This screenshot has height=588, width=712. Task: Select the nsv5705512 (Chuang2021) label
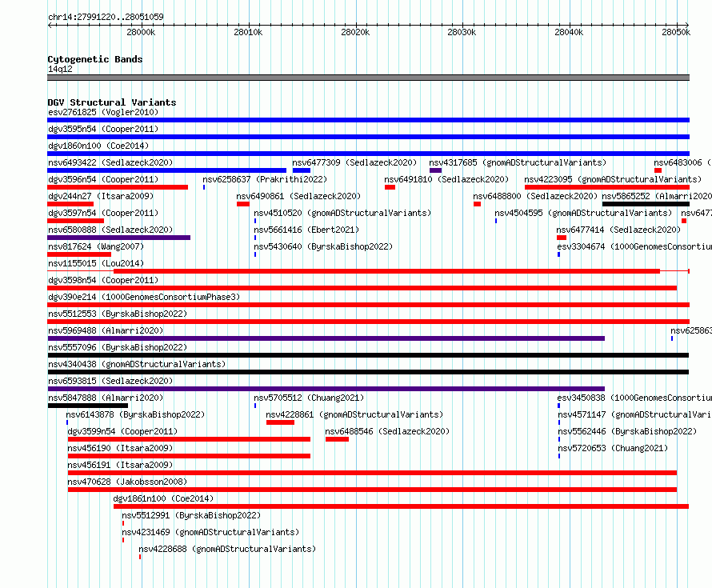[309, 398]
